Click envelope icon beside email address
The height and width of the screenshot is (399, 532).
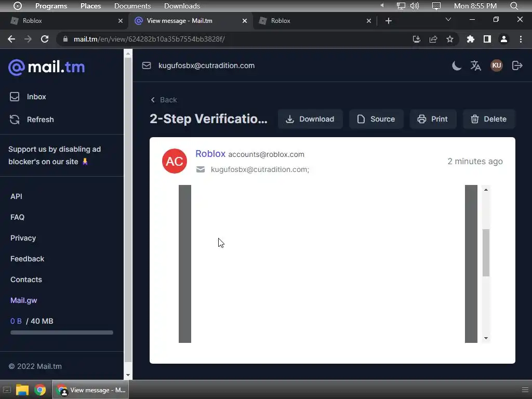(147, 65)
